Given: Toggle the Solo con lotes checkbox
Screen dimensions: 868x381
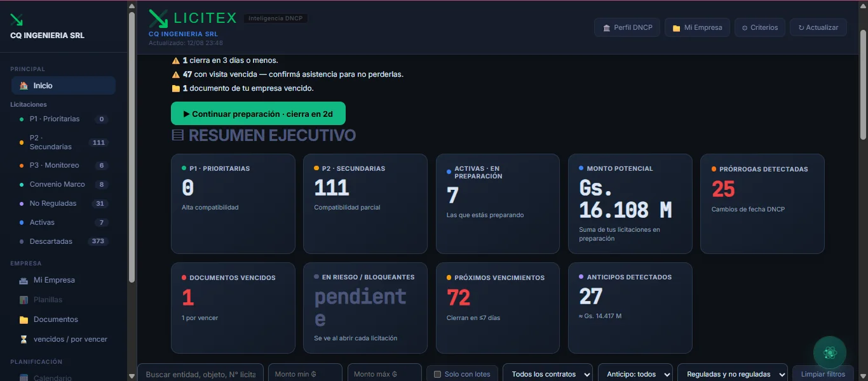Looking at the screenshot, I should click(x=437, y=374).
